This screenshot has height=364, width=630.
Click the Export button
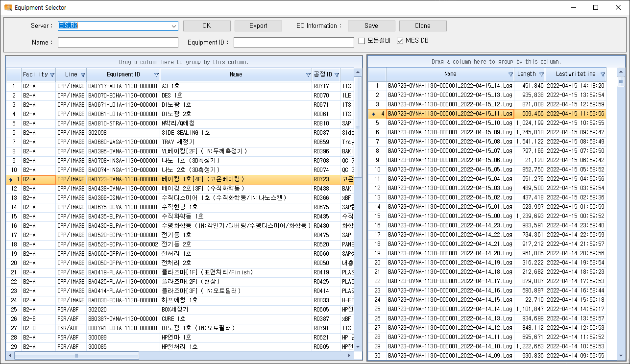pyautogui.click(x=258, y=26)
